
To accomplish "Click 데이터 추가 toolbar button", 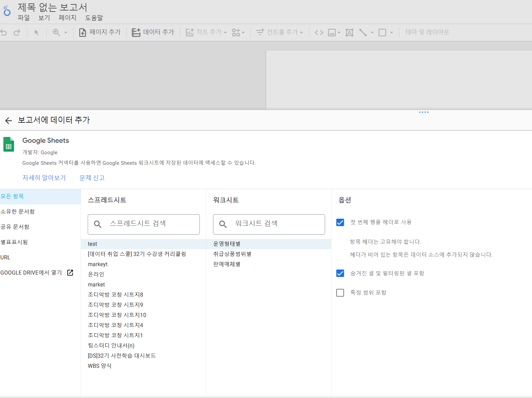I will click(153, 32).
